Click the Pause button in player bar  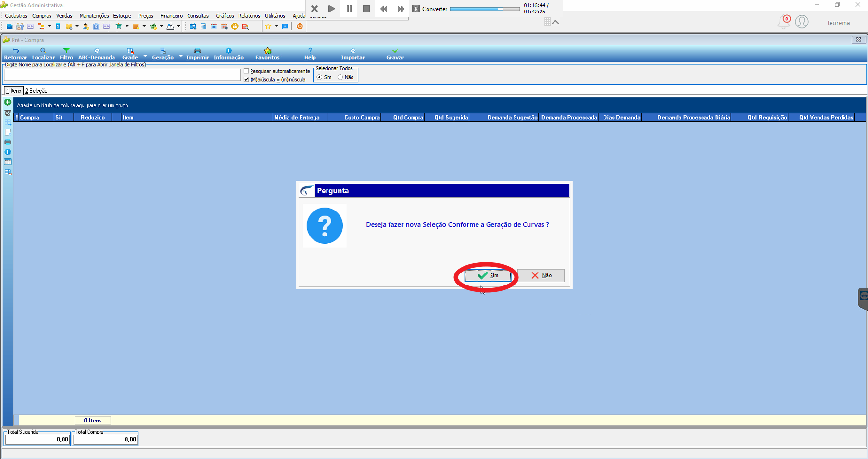[x=349, y=9]
